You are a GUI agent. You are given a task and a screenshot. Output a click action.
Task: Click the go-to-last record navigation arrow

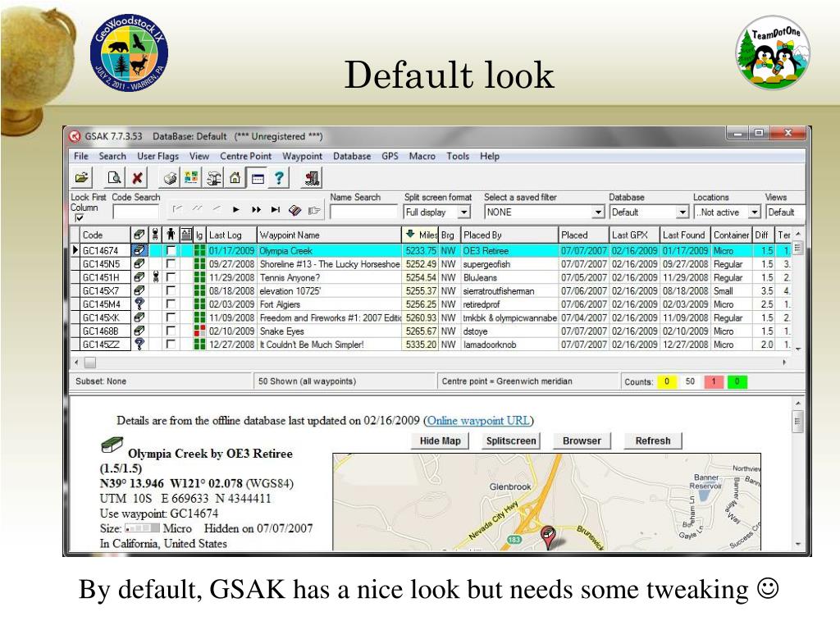(276, 209)
